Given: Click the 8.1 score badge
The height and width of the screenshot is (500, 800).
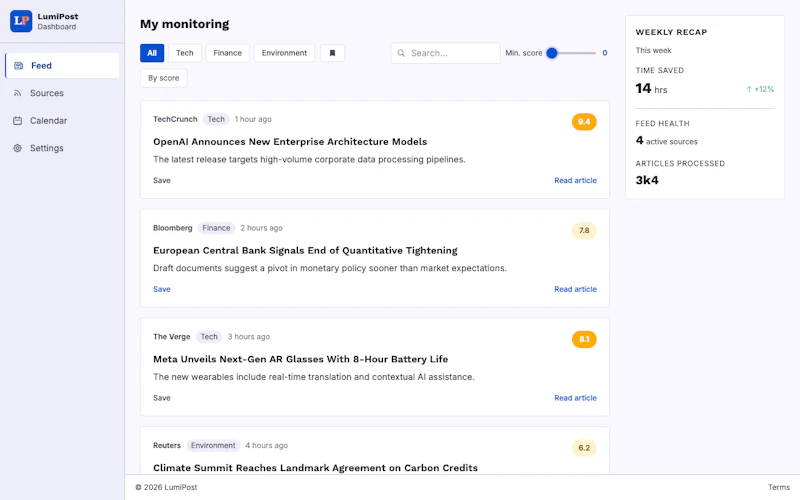Looking at the screenshot, I should 584,339.
